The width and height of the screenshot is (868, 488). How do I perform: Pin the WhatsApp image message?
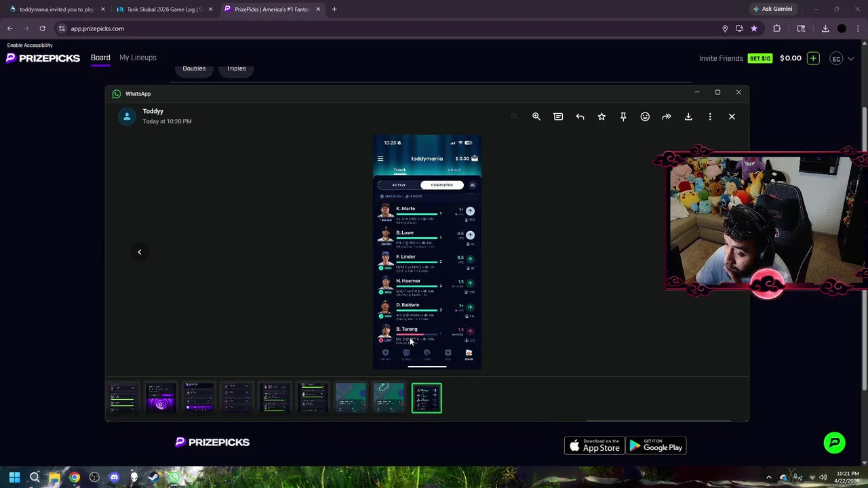click(x=623, y=117)
